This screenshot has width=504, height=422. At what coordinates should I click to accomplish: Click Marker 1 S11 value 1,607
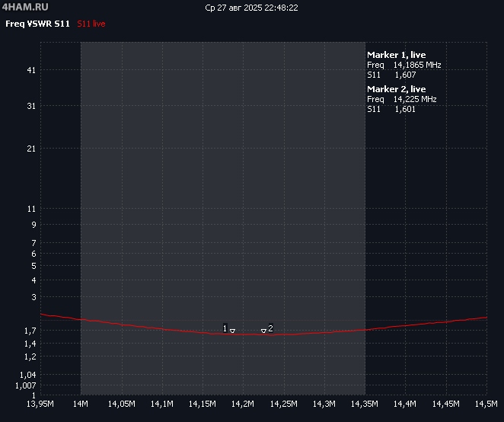[x=405, y=75]
